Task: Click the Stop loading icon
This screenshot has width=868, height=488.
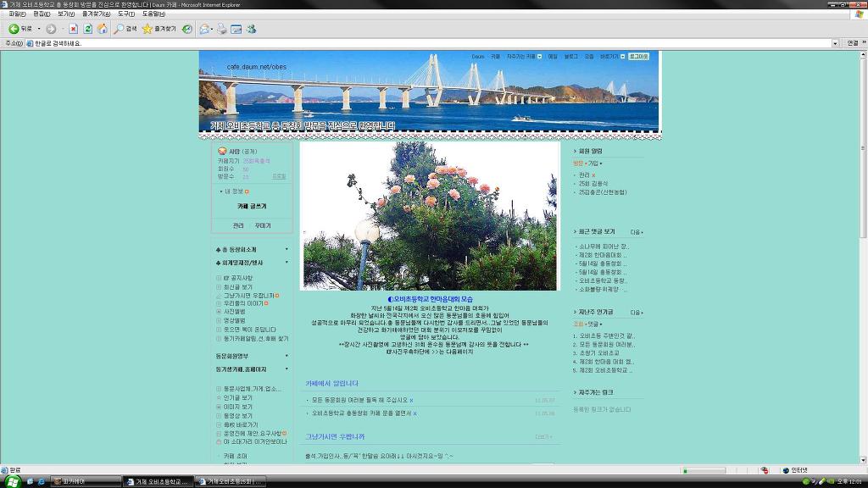Action: coord(73,29)
